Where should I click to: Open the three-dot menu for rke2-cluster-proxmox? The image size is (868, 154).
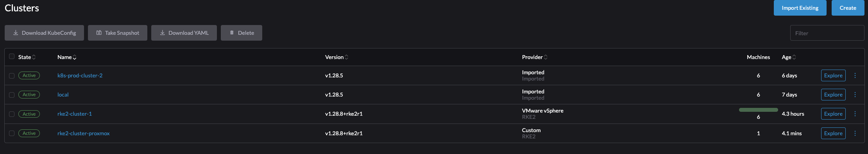[x=855, y=133]
